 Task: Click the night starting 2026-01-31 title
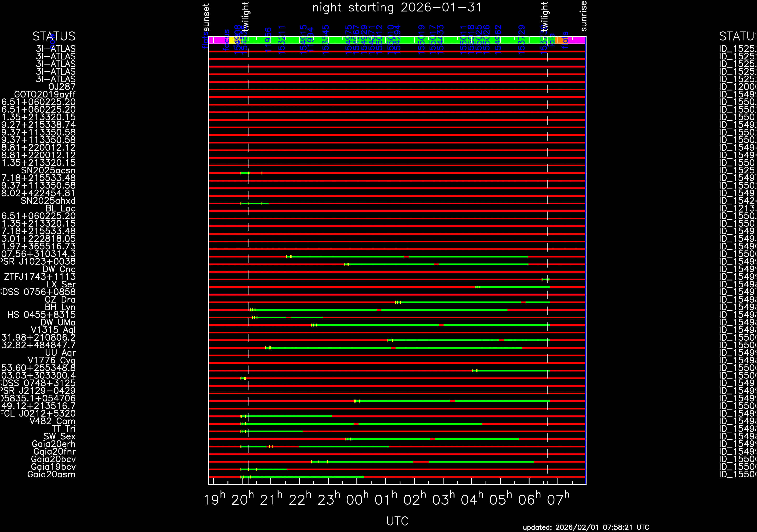[x=397, y=7]
